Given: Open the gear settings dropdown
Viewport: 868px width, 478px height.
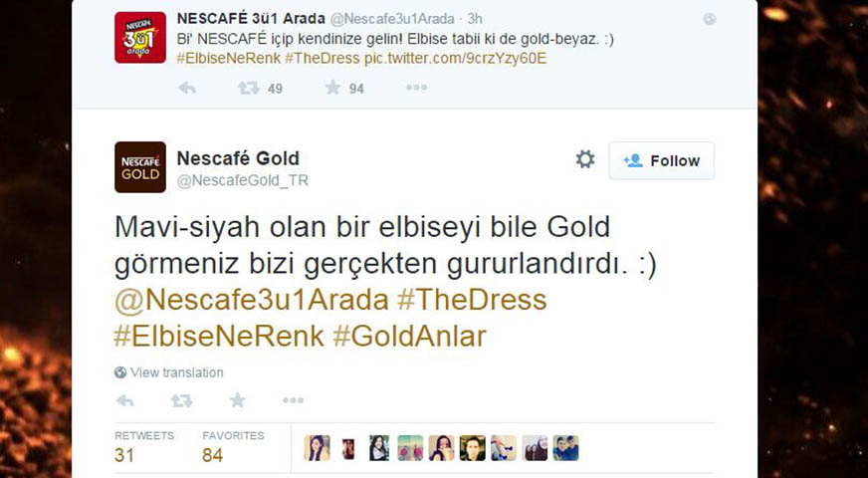Looking at the screenshot, I should click(585, 159).
